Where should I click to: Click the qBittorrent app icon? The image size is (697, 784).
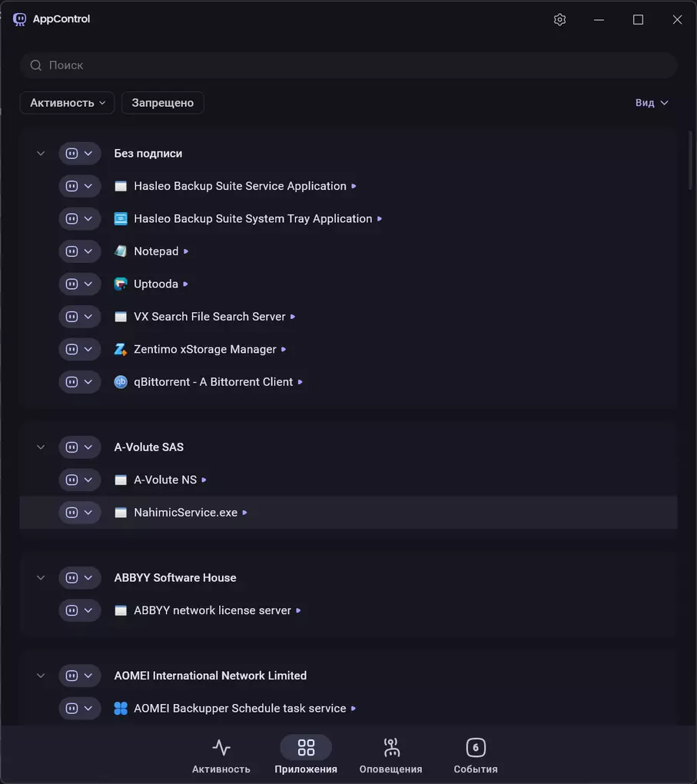click(x=121, y=382)
